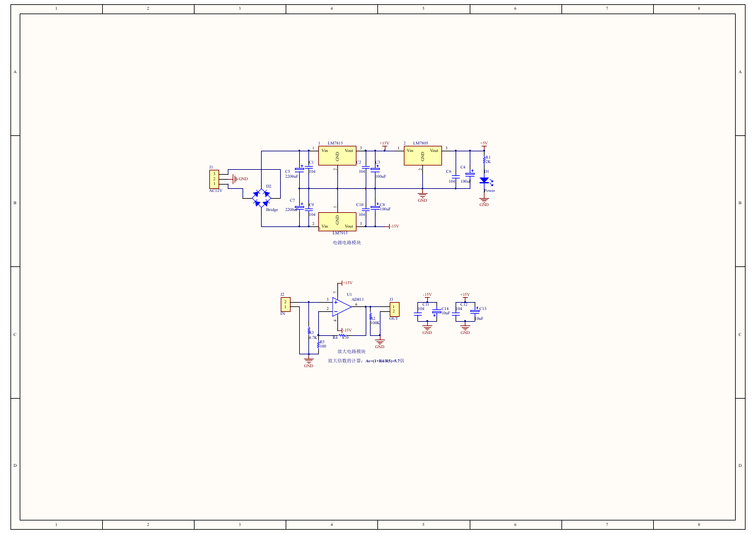Click the '放大电路模块' caption
The height and width of the screenshot is (534, 756).
point(352,351)
